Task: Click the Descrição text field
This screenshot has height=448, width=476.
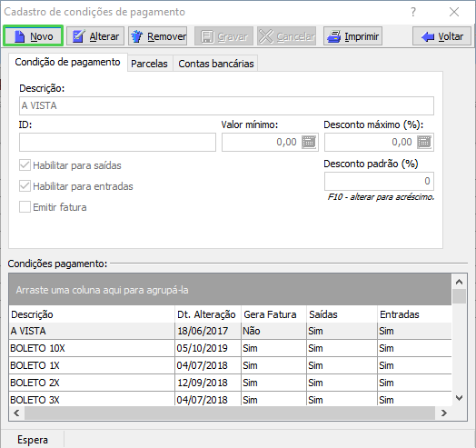Action: 226,105
